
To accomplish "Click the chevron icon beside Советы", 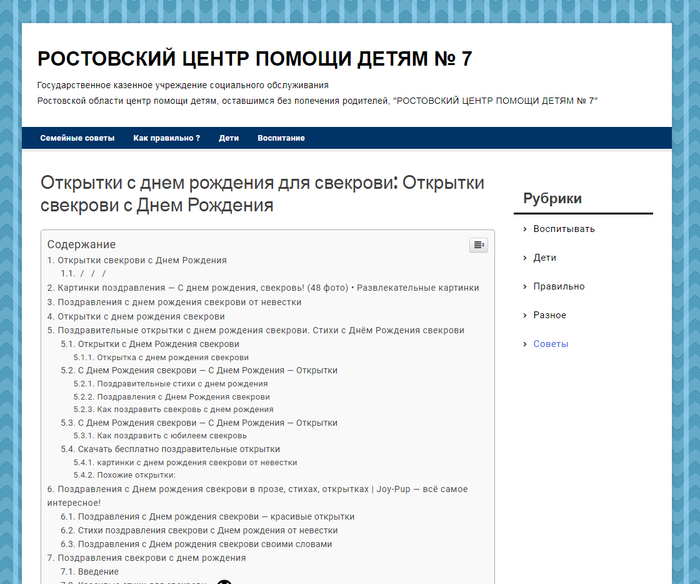I will tap(524, 344).
